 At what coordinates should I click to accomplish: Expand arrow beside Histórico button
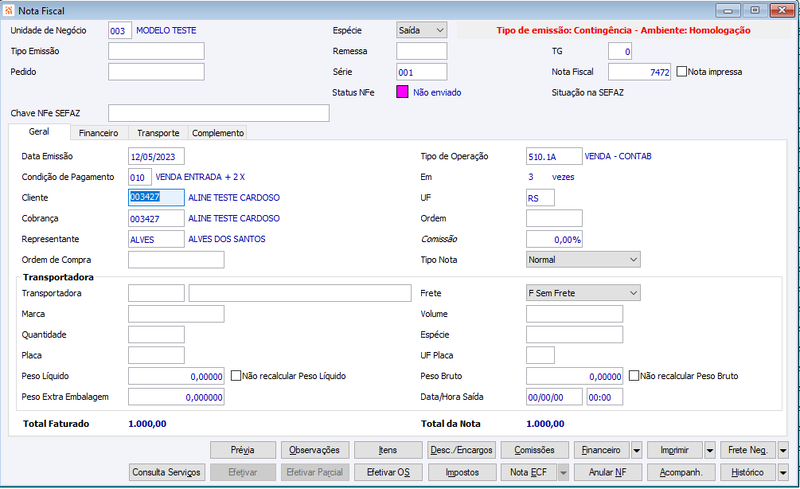(x=783, y=473)
